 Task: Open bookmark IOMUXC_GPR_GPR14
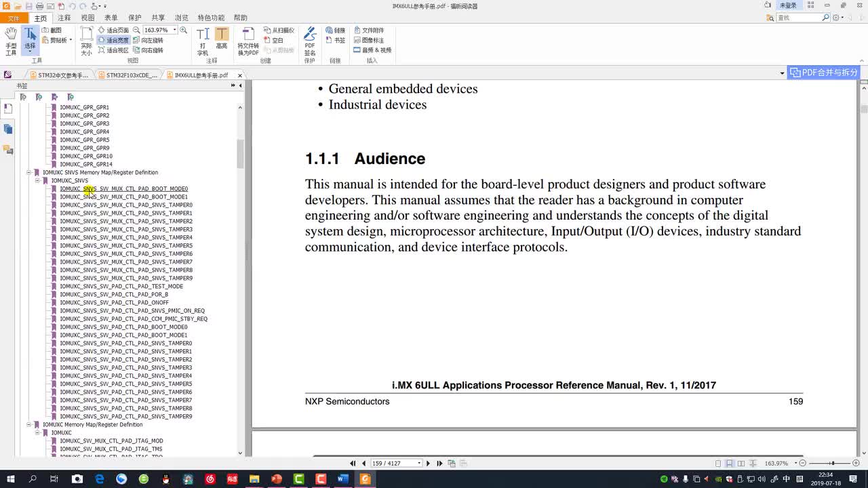(85, 164)
